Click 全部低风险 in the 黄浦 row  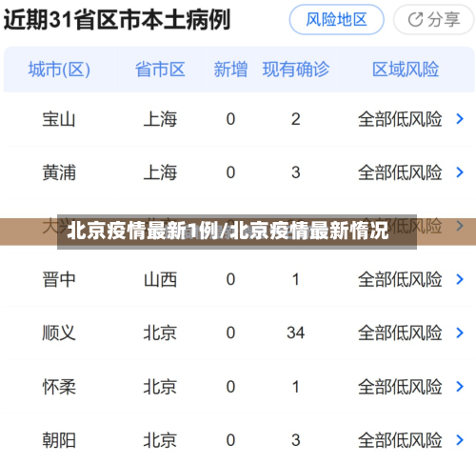tap(400, 172)
